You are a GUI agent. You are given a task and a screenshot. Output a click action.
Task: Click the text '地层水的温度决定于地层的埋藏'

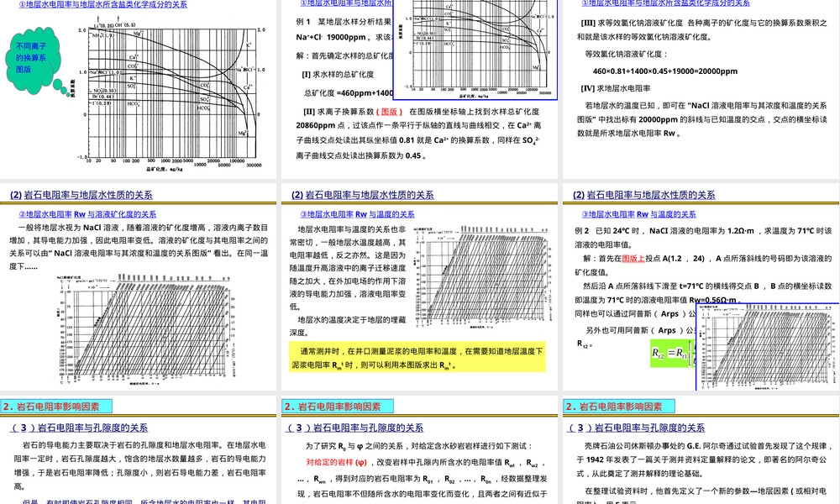[x=351, y=320]
